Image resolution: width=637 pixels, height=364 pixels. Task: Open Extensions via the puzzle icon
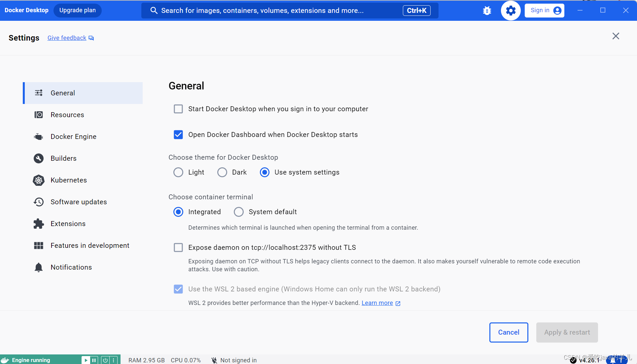pyautogui.click(x=68, y=223)
